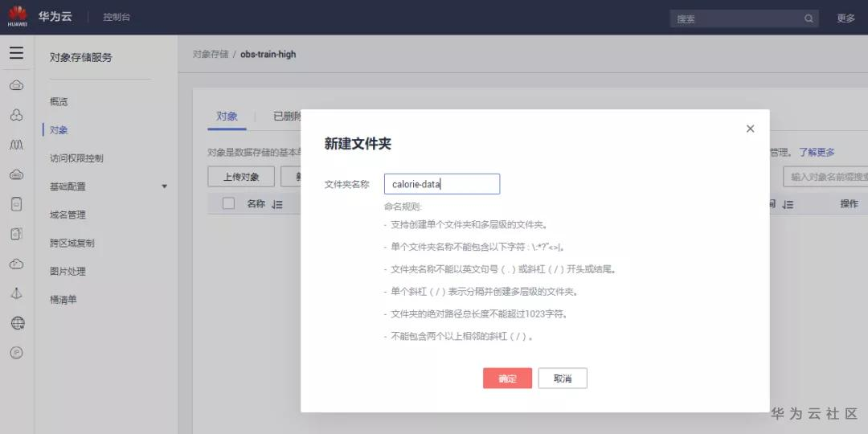Open 桶清单 in the side menu

pos(63,300)
